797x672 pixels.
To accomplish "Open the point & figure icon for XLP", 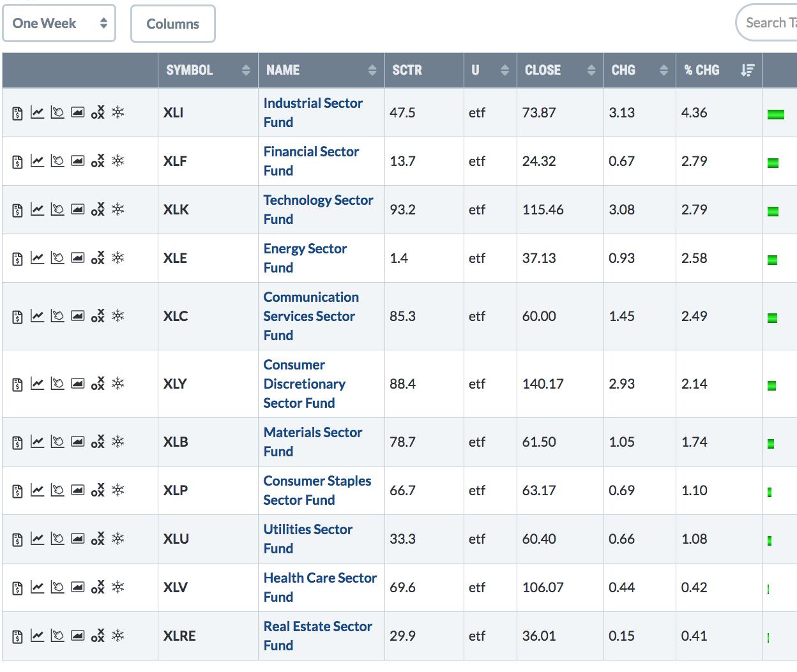I will pos(98,491).
